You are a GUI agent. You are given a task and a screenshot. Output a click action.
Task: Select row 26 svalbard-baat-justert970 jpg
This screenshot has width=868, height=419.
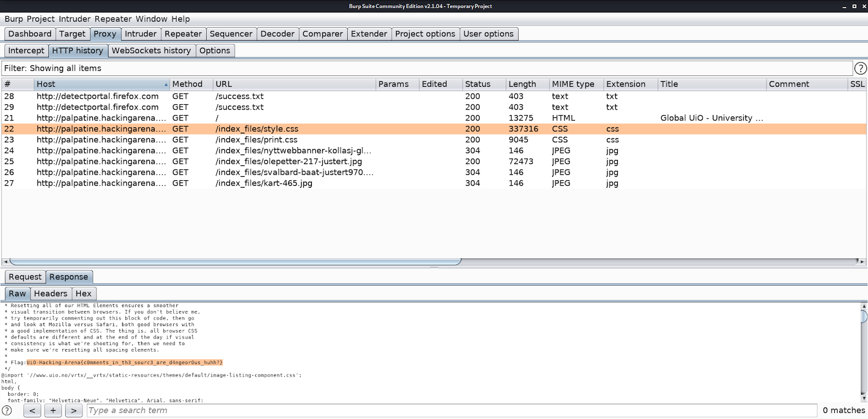click(434, 172)
